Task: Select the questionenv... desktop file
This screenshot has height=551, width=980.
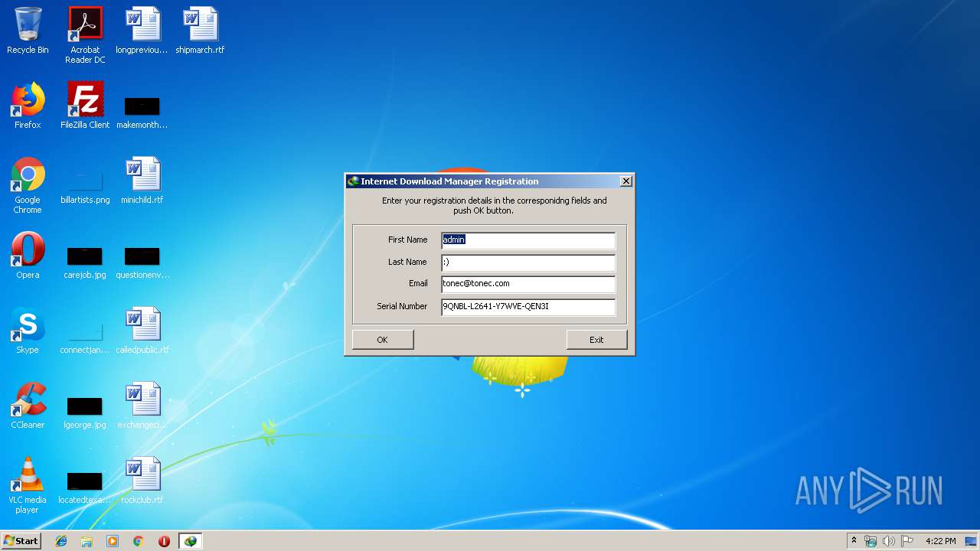Action: [x=142, y=262]
